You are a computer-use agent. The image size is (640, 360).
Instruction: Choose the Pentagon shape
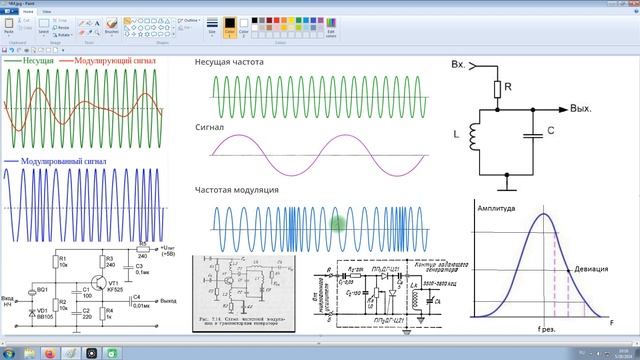click(x=140, y=28)
